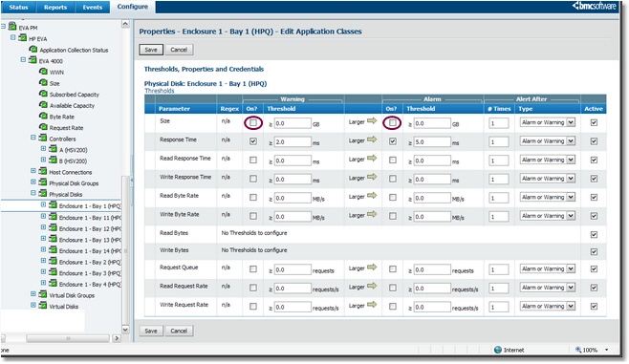Enable the Request Queue warning checkbox
The image size is (629, 364).
(x=253, y=269)
